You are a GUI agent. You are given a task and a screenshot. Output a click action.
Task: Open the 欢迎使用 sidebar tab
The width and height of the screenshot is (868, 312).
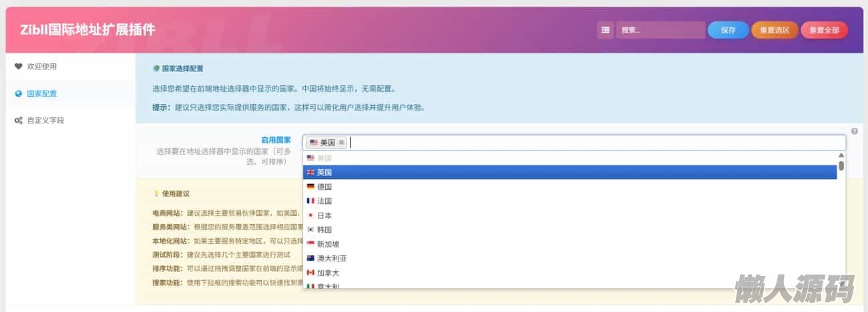70,67
